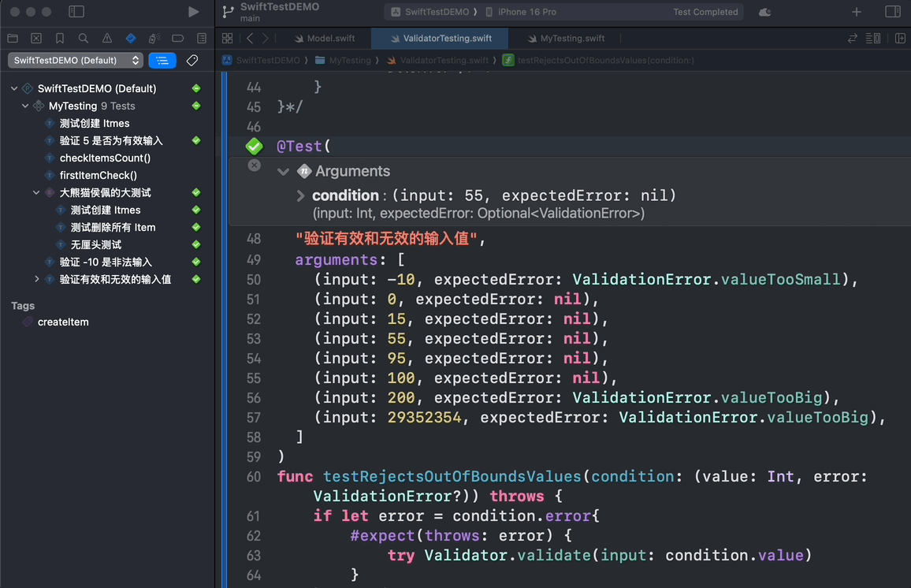Open the SwiftTestDEMO (Default) test plan dropdown

click(76, 61)
